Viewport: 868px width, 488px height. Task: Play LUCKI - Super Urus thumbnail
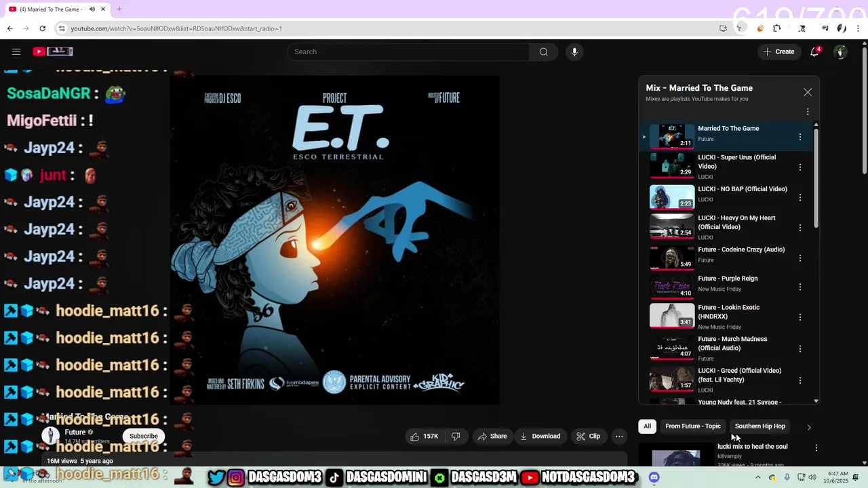click(x=672, y=166)
